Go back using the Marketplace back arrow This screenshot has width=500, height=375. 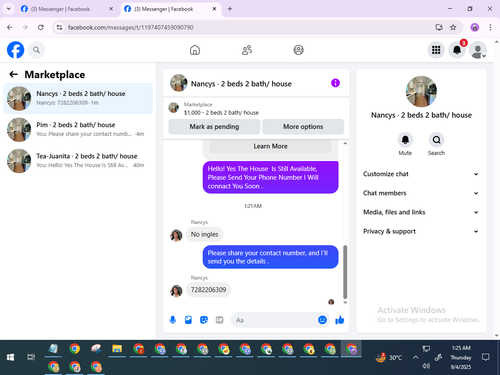point(13,74)
